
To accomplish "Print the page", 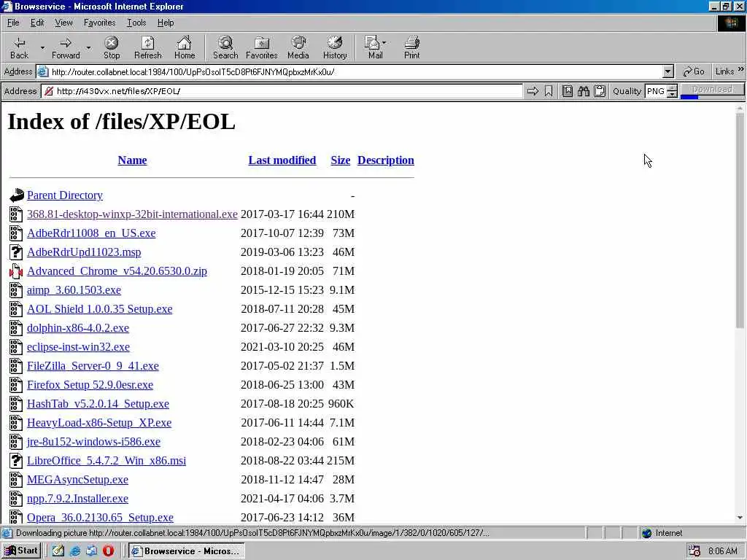I will click(411, 47).
